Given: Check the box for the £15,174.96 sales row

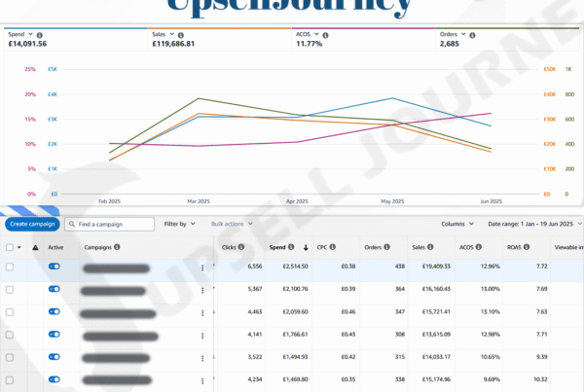Looking at the screenshot, I should pyautogui.click(x=10, y=380).
